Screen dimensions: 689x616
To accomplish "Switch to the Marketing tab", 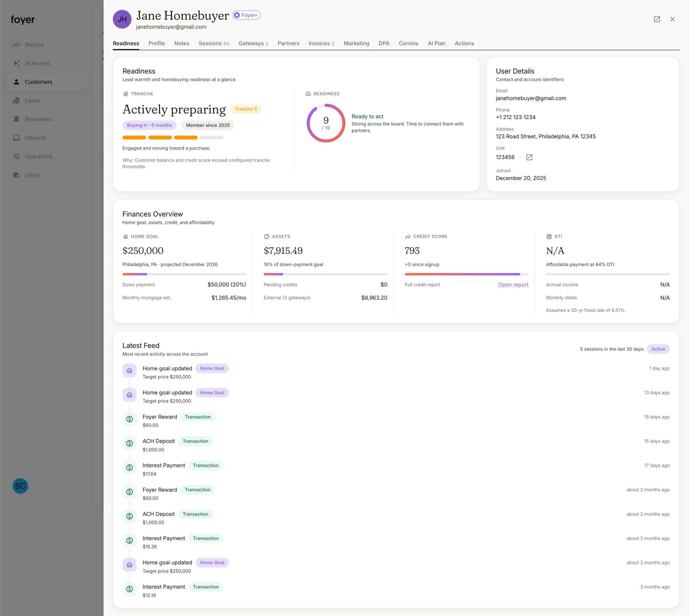I will click(357, 43).
